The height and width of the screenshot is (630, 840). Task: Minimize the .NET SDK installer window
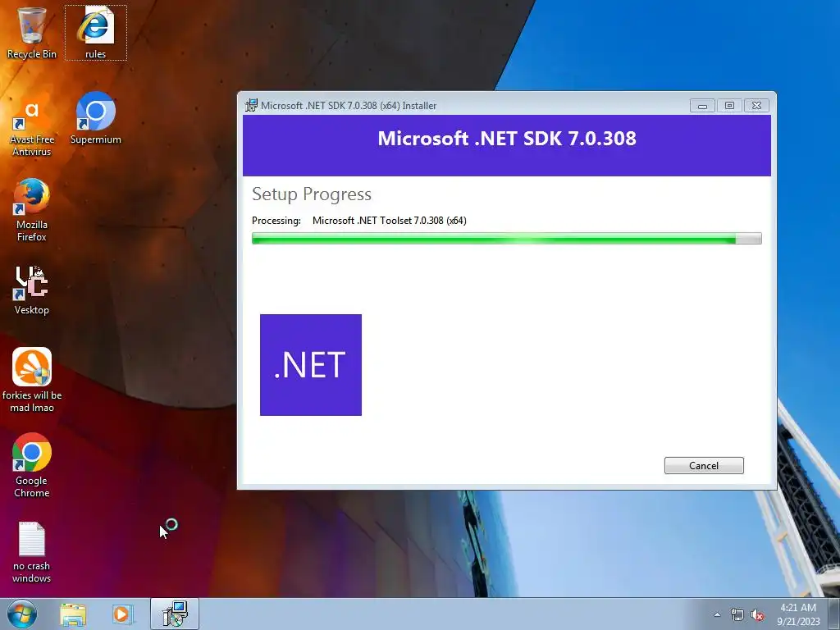pos(702,106)
